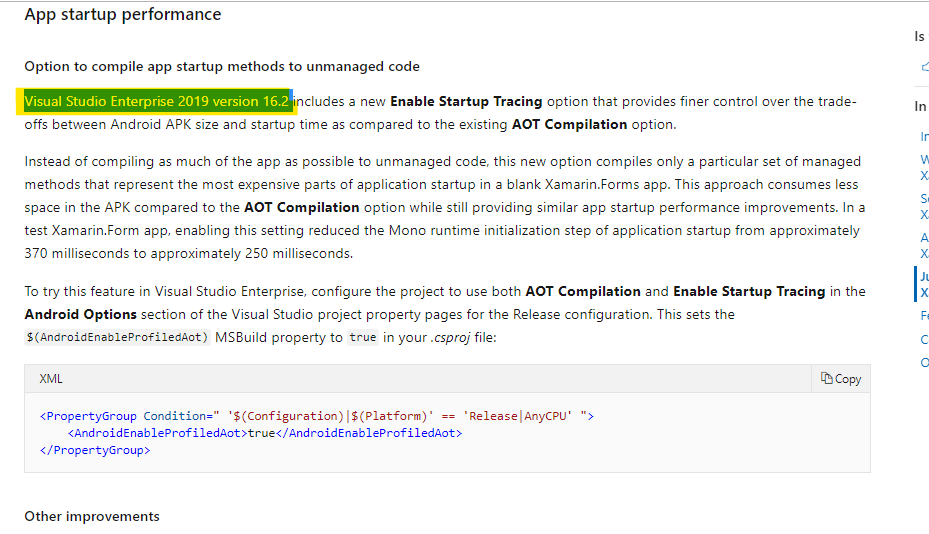
Task: Click the "App startup performance" heading
Action: pyautogui.click(x=123, y=14)
